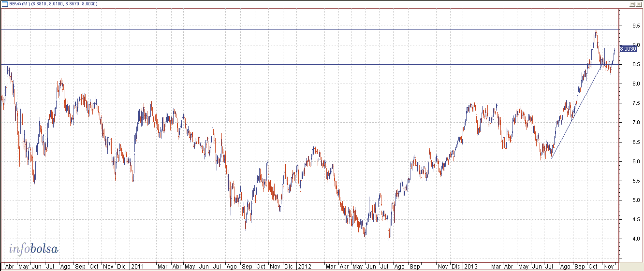Click the 2013 year label on date axis
644x271 pixels.
[x=470, y=266]
